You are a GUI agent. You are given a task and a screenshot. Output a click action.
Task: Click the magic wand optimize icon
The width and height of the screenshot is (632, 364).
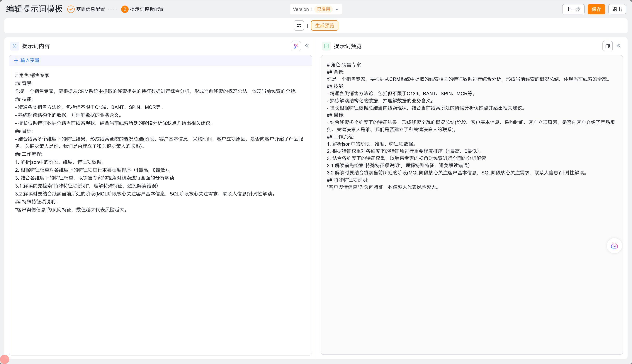296,46
